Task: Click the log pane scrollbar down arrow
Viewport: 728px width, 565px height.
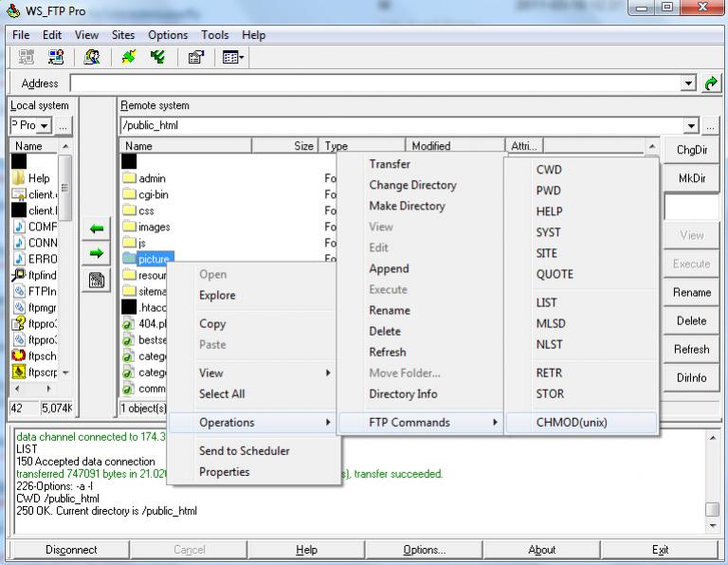Action: [x=712, y=526]
